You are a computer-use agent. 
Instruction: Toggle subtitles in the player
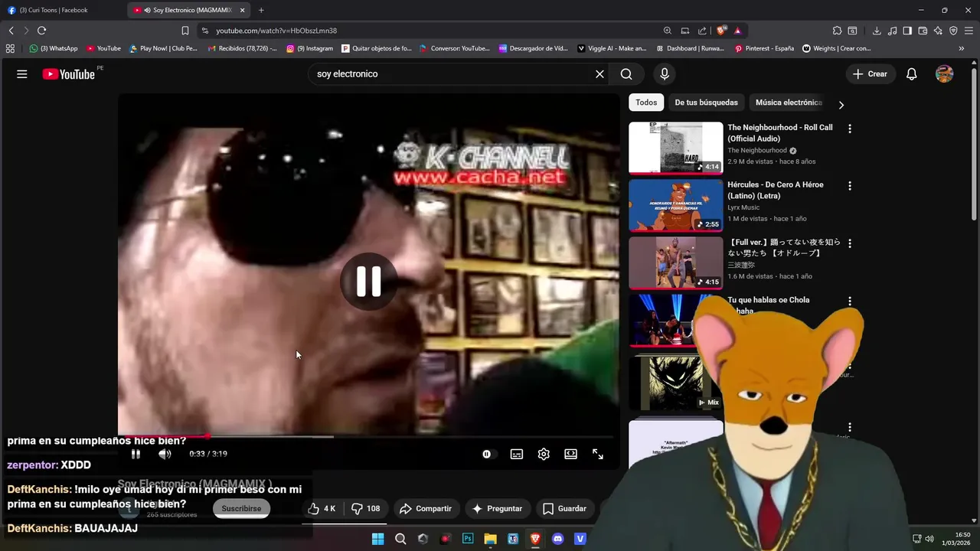(517, 454)
